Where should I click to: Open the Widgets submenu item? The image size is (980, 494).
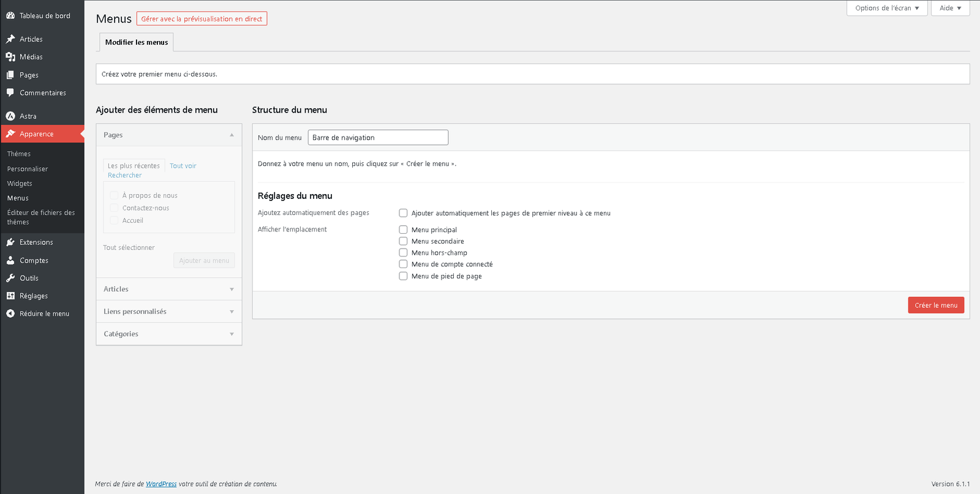[20, 184]
